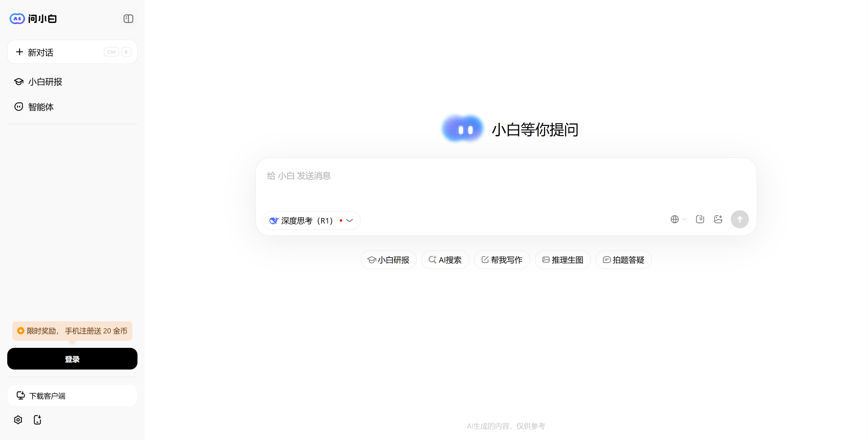868x440 pixels.
Task: Click the AI生成的内容，仅供参考 disclaimer
Action: pos(506,426)
